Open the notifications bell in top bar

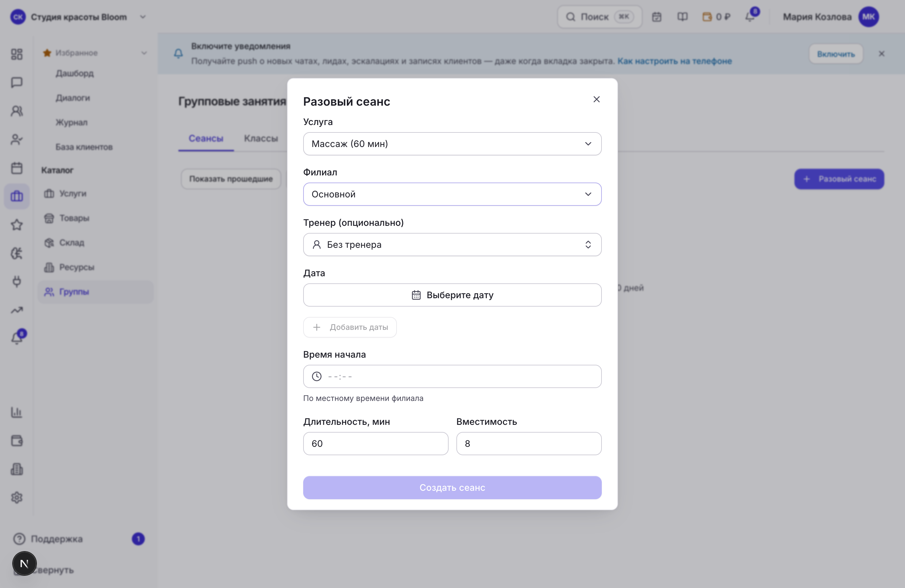pyautogui.click(x=751, y=16)
